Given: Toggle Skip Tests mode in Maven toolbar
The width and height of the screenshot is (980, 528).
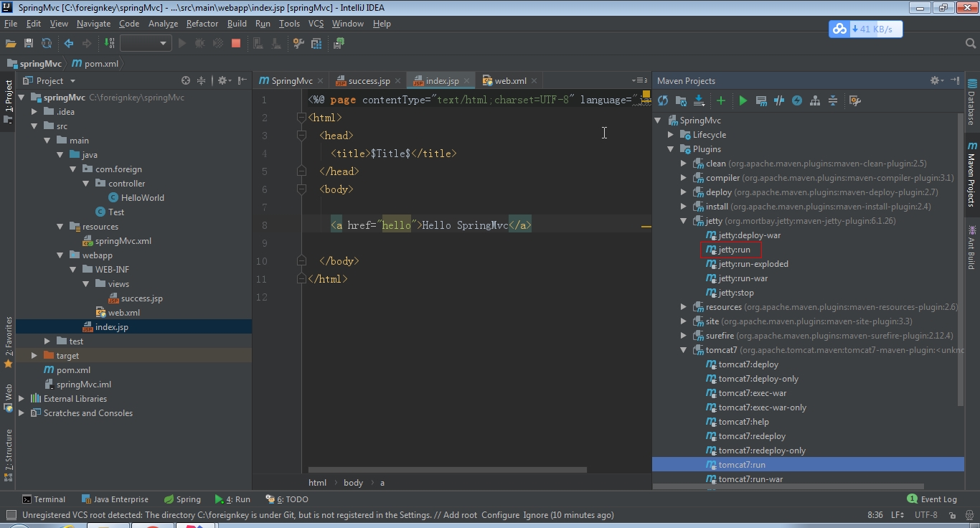Looking at the screenshot, I should [x=797, y=100].
